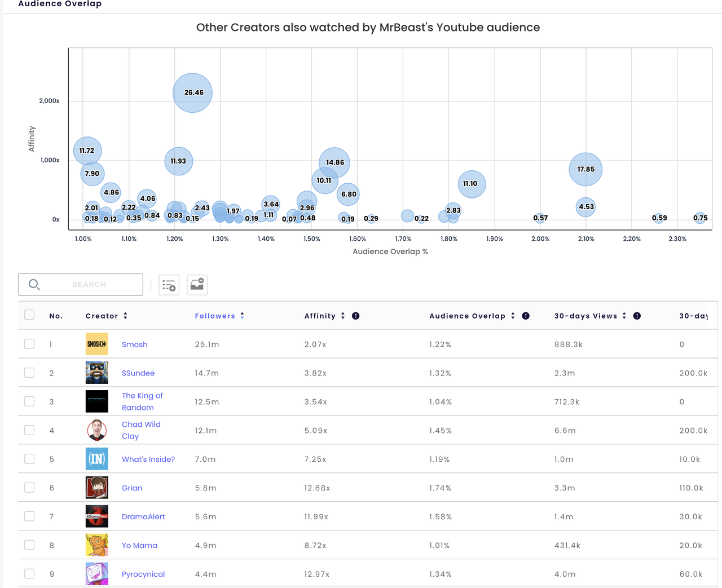Click the SSundee channel avatar
The image size is (722, 588).
(97, 373)
